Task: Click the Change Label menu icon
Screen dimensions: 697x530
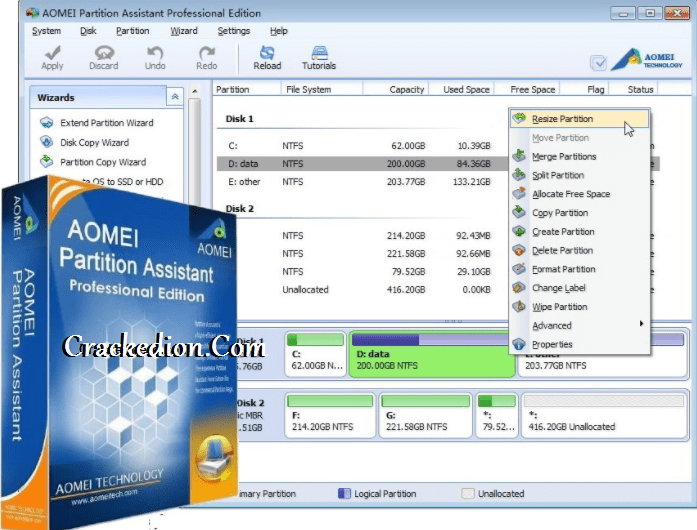Action: pos(519,287)
